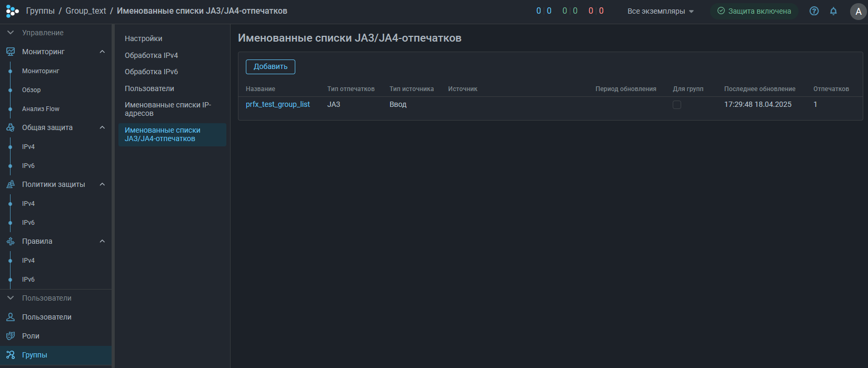The image size is (868, 368).
Task: Toggle the Для групп checkbox for prfx_test_group_list
Action: coord(677,105)
